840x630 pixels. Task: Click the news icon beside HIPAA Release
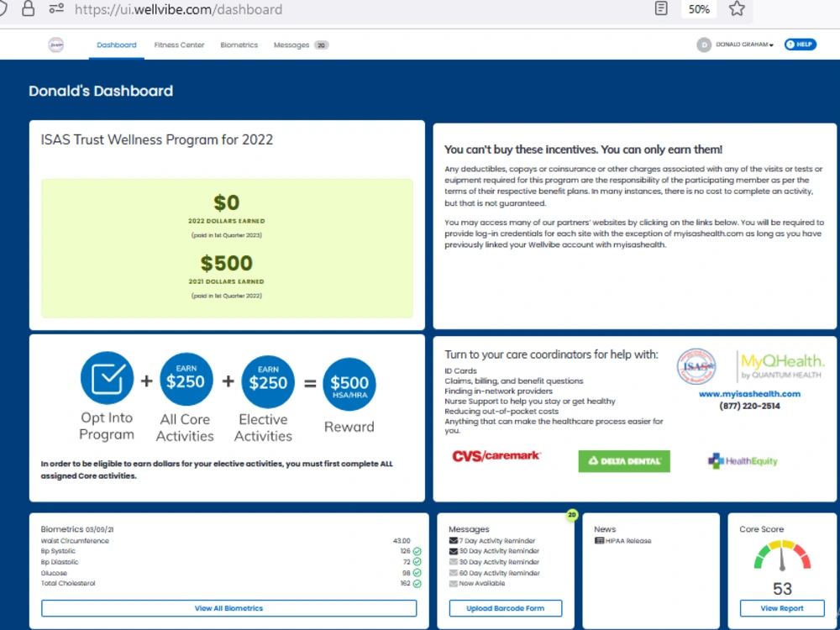[599, 540]
